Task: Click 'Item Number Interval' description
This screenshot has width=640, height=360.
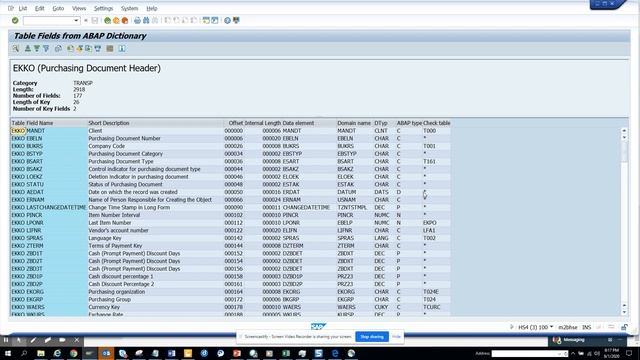Action: coord(114,215)
